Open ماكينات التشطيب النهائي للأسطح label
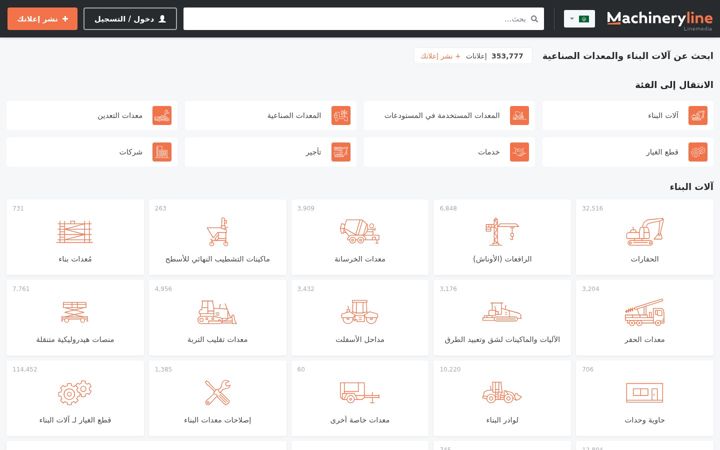The height and width of the screenshot is (450, 720). pos(217,259)
